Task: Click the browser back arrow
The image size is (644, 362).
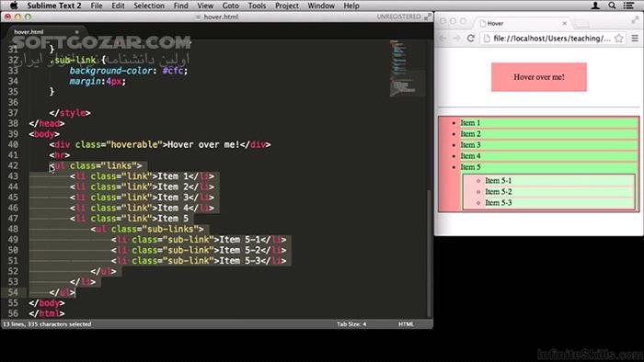Action: click(x=443, y=38)
